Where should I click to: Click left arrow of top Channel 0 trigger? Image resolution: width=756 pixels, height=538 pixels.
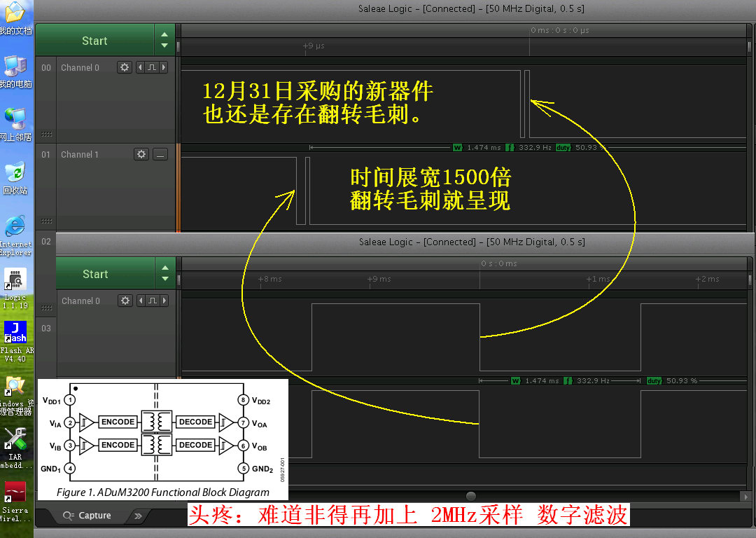point(140,67)
